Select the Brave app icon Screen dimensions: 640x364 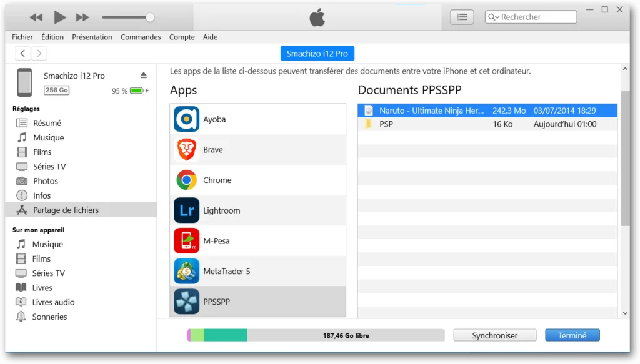[186, 150]
